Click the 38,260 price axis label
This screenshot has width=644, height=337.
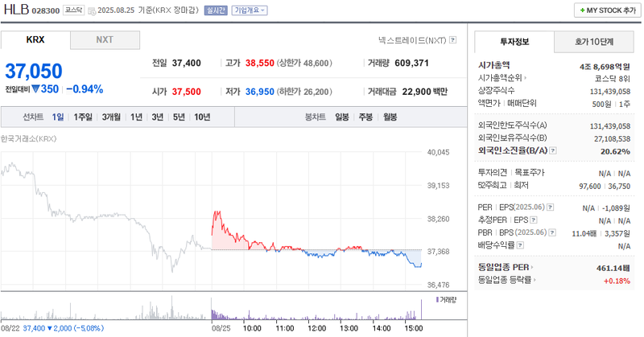pos(438,219)
